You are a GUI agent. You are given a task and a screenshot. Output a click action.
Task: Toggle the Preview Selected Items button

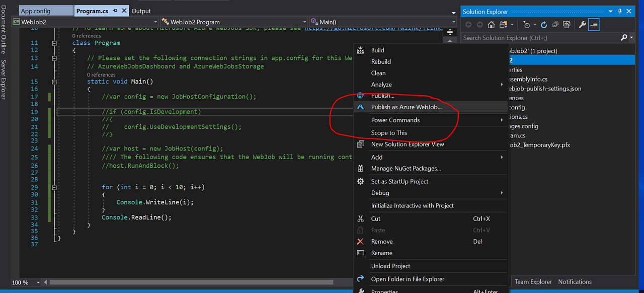point(594,24)
